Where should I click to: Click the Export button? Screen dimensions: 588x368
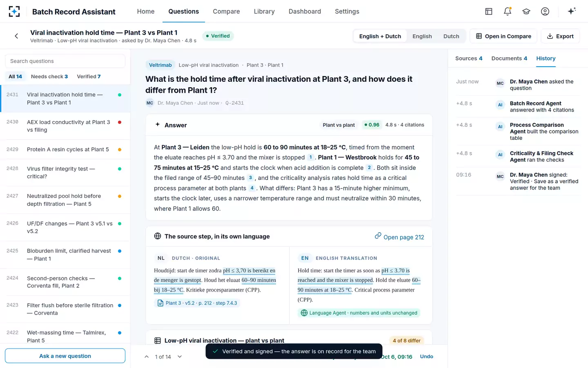[560, 36]
